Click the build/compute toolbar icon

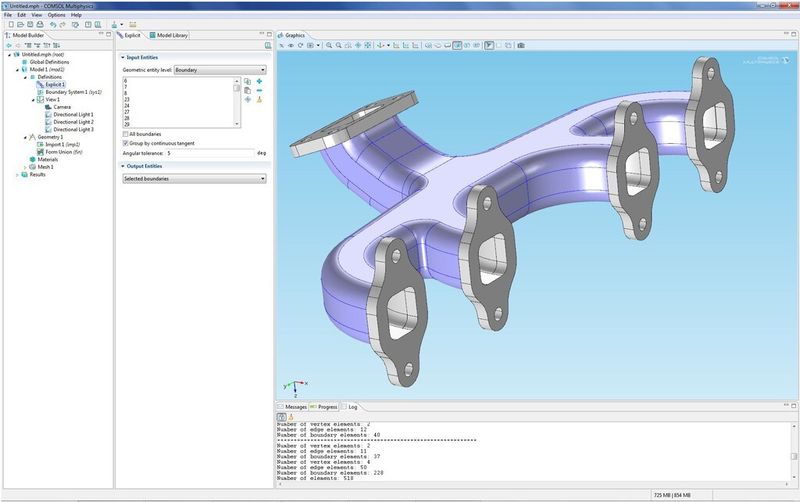[114, 24]
